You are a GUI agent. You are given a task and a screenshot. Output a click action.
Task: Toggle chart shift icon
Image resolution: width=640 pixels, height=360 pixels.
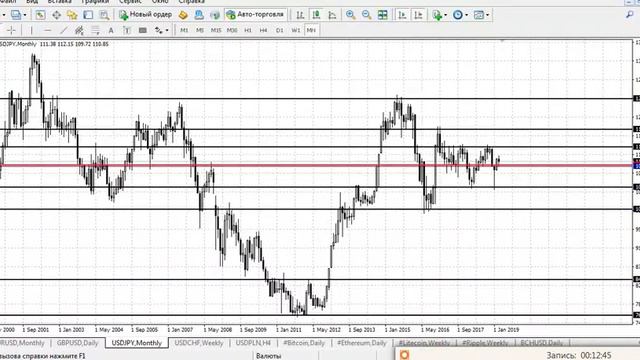pos(418,15)
